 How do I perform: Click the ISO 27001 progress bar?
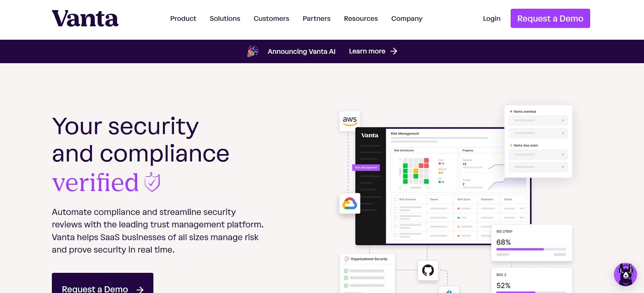point(531,249)
